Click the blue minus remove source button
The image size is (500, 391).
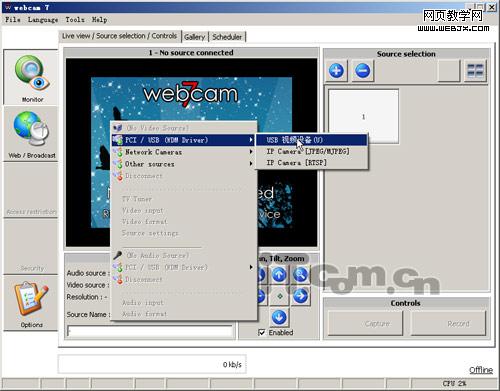(x=363, y=71)
